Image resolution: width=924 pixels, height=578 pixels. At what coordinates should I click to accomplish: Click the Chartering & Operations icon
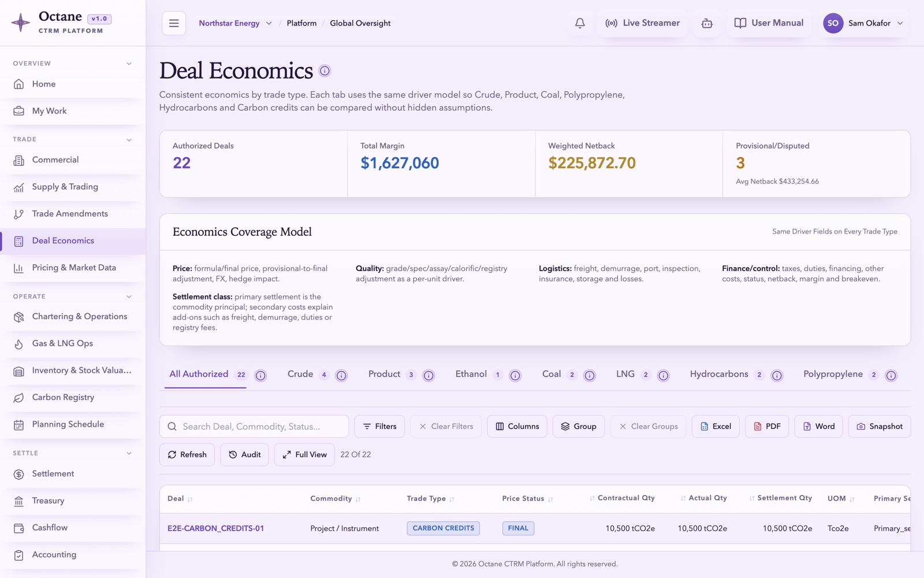click(x=19, y=317)
